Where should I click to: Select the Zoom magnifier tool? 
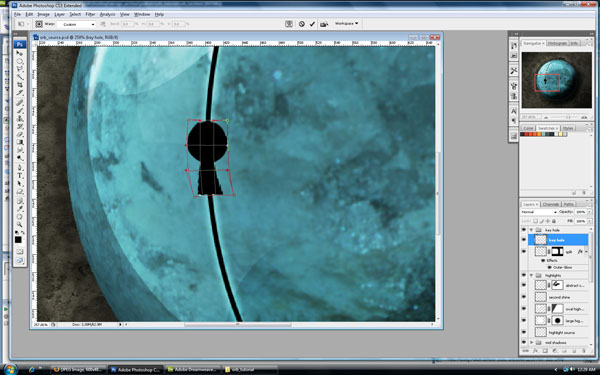click(x=20, y=225)
